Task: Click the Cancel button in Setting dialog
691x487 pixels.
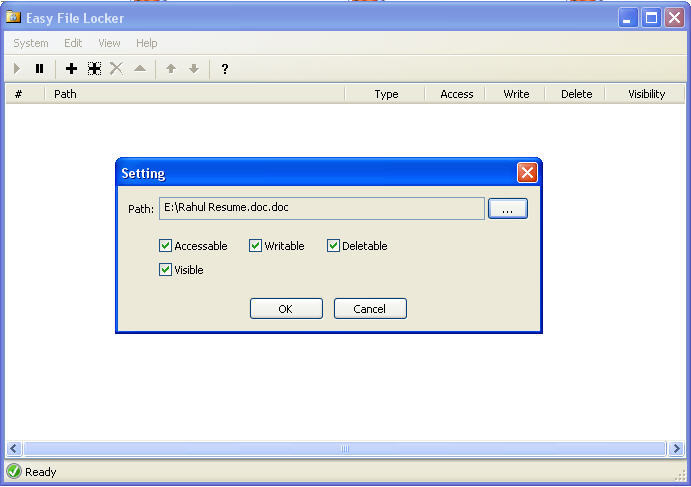Action: tap(370, 309)
